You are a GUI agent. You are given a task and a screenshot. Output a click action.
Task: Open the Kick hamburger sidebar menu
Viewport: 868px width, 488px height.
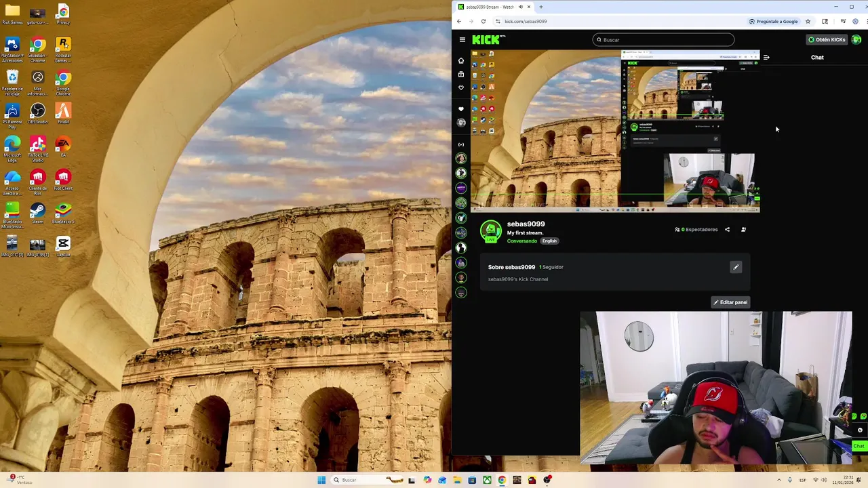click(x=462, y=40)
